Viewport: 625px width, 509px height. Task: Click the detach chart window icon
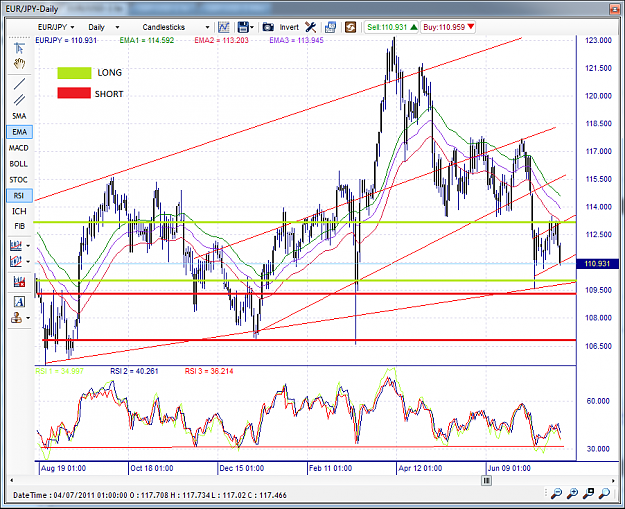click(x=330, y=27)
